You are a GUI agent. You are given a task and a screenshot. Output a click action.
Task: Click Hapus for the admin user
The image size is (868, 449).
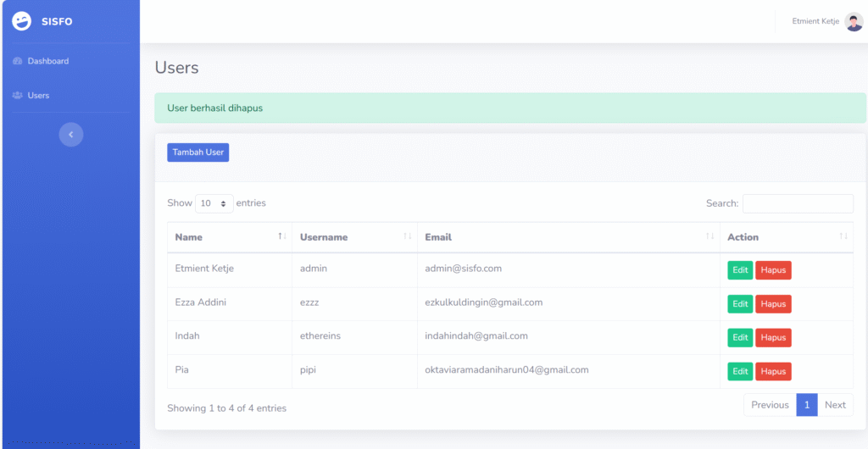click(x=773, y=270)
